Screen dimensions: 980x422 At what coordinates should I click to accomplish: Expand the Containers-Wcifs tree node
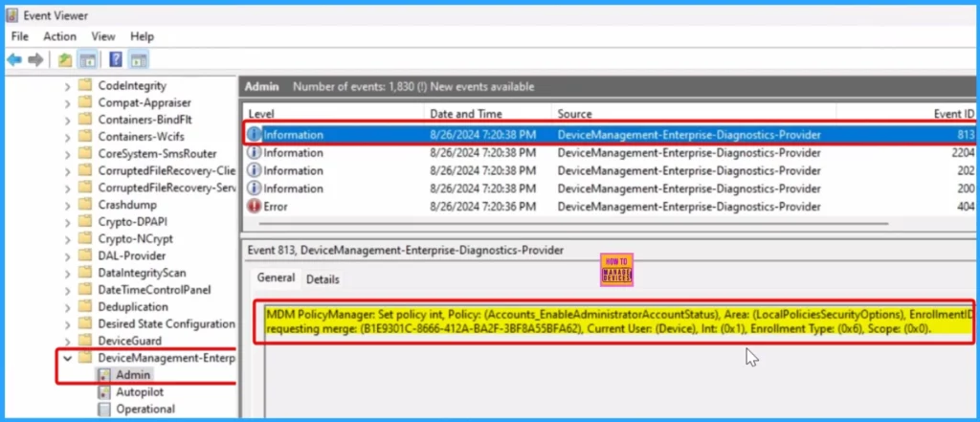[x=68, y=137]
